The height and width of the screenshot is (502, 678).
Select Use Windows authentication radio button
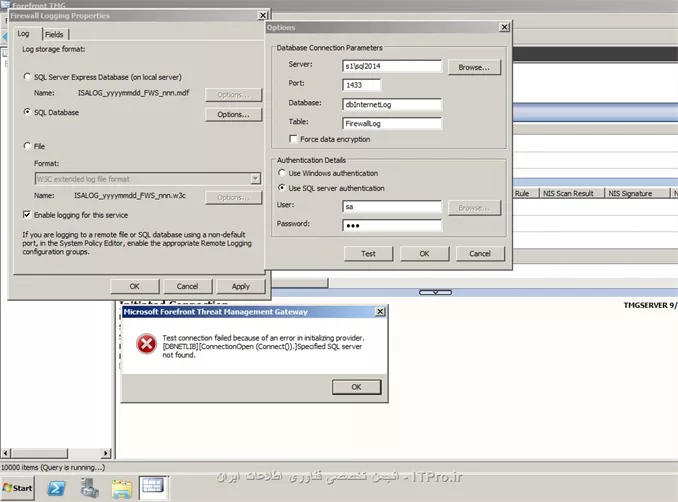click(x=282, y=173)
